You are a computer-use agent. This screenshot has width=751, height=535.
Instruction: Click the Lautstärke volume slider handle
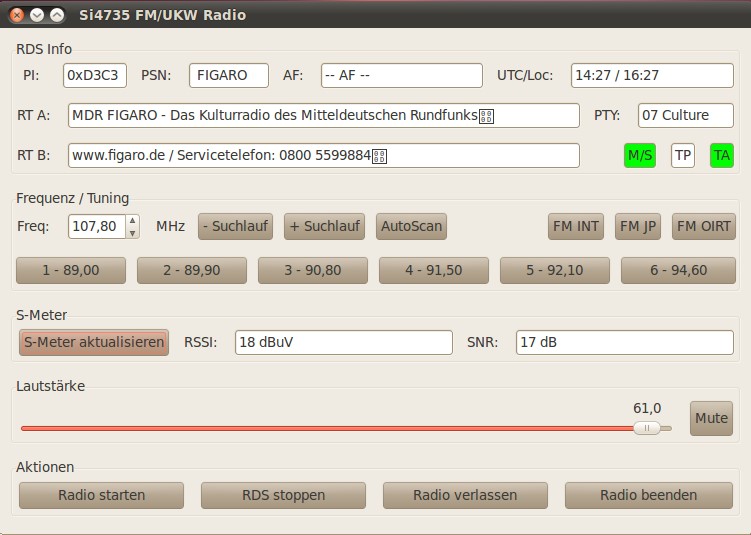pyautogui.click(x=646, y=428)
